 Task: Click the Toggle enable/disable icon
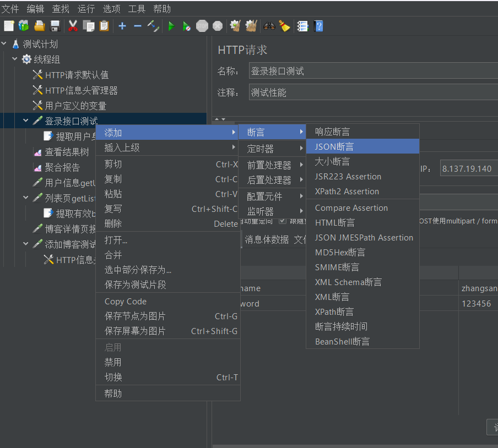click(153, 26)
